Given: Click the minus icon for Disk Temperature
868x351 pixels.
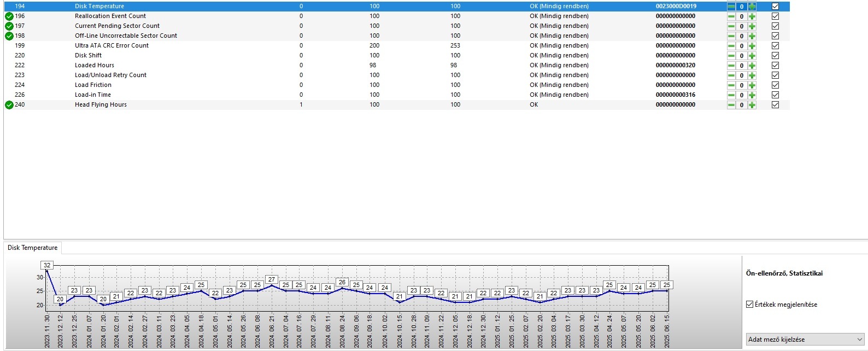Looking at the screenshot, I should coord(731,7).
